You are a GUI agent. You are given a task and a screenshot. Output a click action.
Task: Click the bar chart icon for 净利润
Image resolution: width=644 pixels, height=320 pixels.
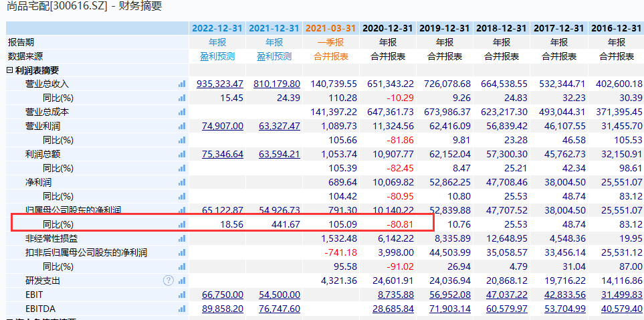tap(182, 182)
